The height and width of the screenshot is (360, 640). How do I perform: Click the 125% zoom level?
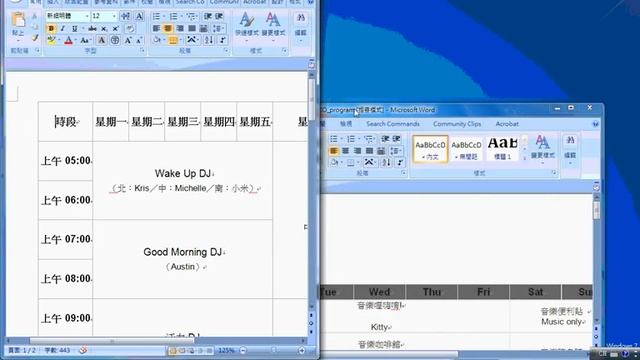pyautogui.click(x=226, y=350)
